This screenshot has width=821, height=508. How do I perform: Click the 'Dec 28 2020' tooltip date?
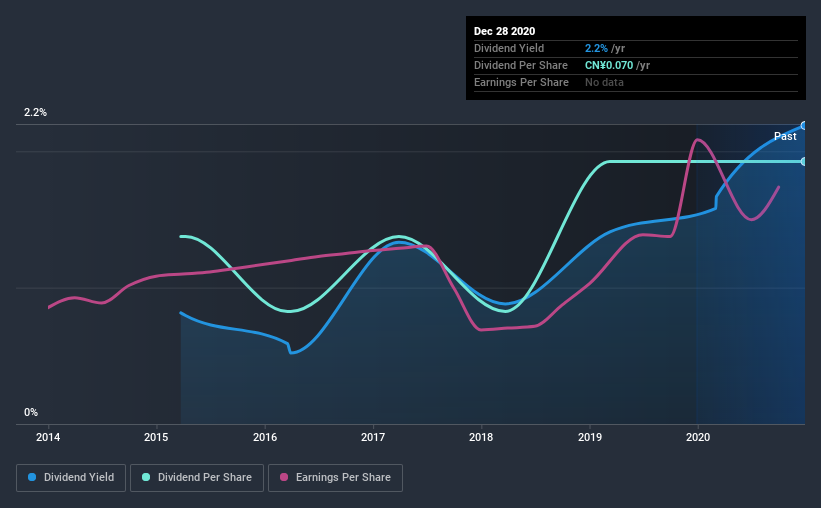tap(504, 31)
